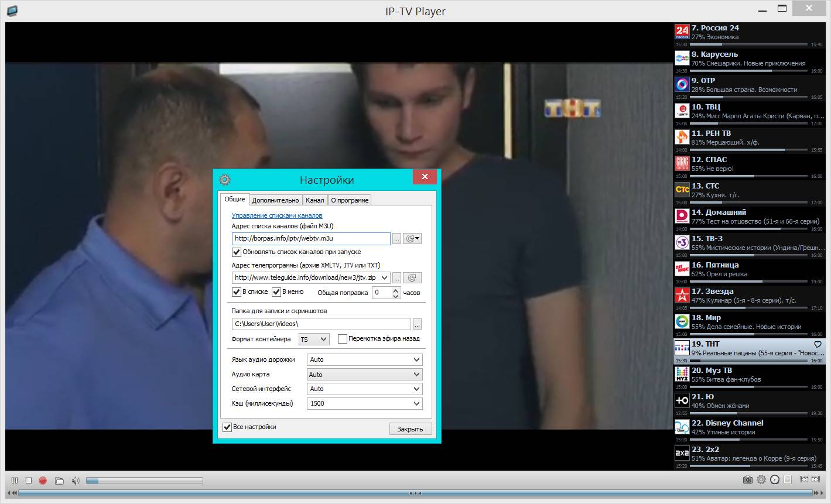Go to previous channel button

(x=804, y=479)
